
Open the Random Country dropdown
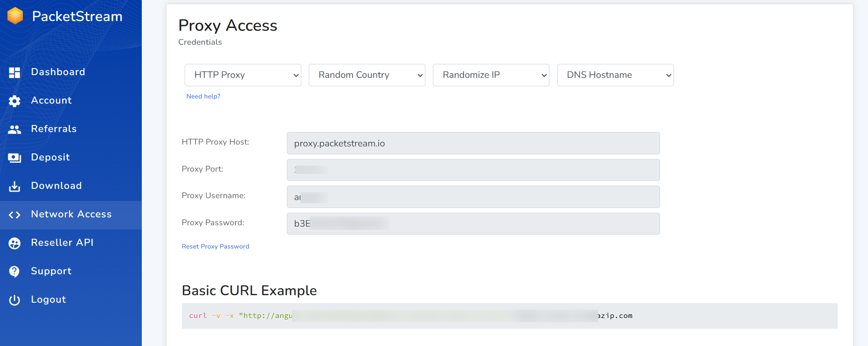[x=367, y=75]
